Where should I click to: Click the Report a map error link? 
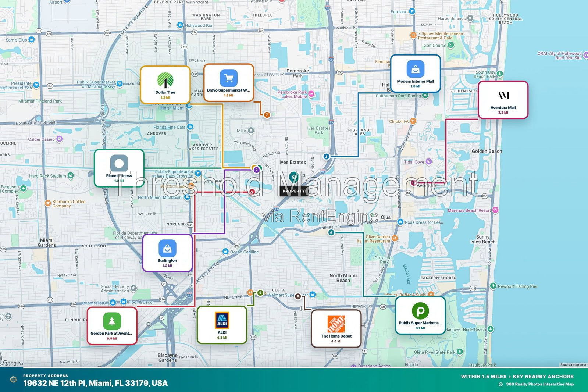pyautogui.click(x=573, y=365)
